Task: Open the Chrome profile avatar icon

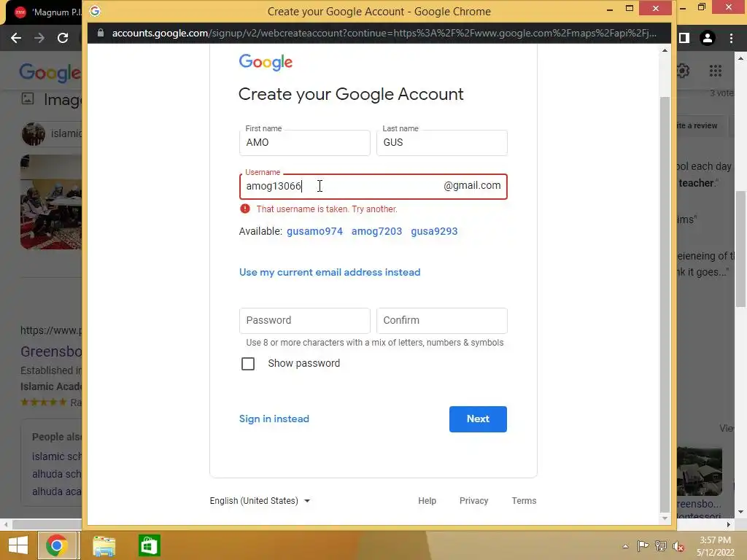Action: point(708,38)
